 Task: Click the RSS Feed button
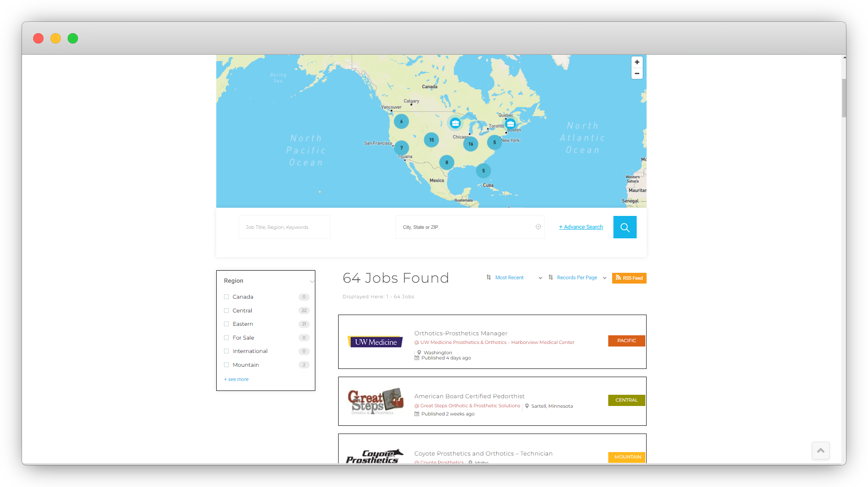[629, 278]
